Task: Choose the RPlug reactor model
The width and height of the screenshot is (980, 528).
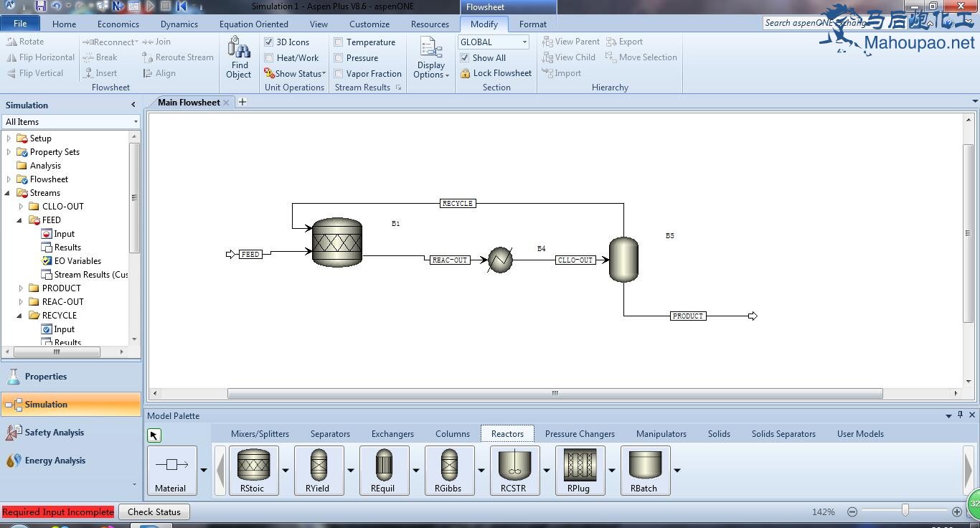Action: [x=580, y=470]
